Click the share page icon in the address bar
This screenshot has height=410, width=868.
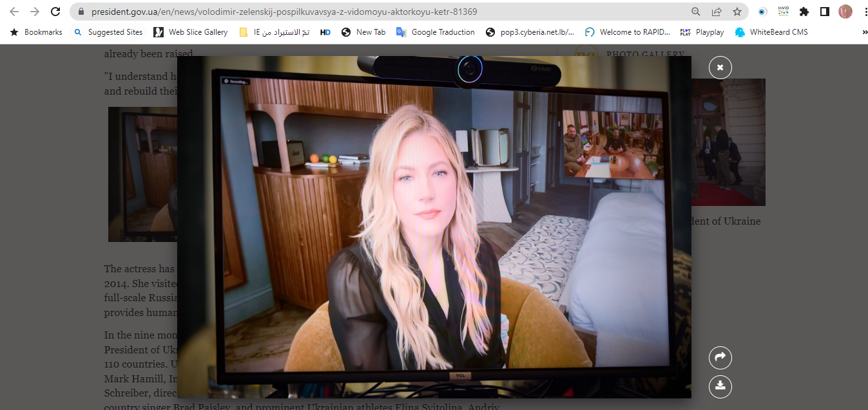[x=716, y=12]
